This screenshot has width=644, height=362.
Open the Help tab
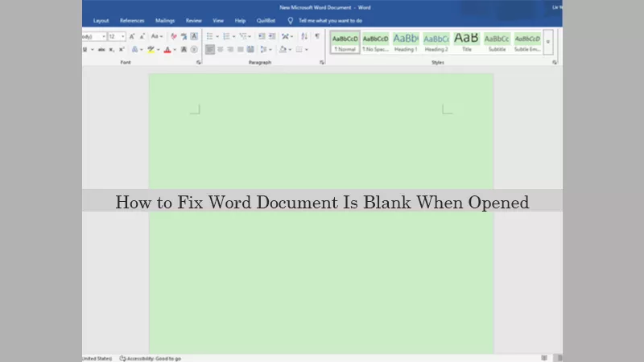(x=240, y=21)
